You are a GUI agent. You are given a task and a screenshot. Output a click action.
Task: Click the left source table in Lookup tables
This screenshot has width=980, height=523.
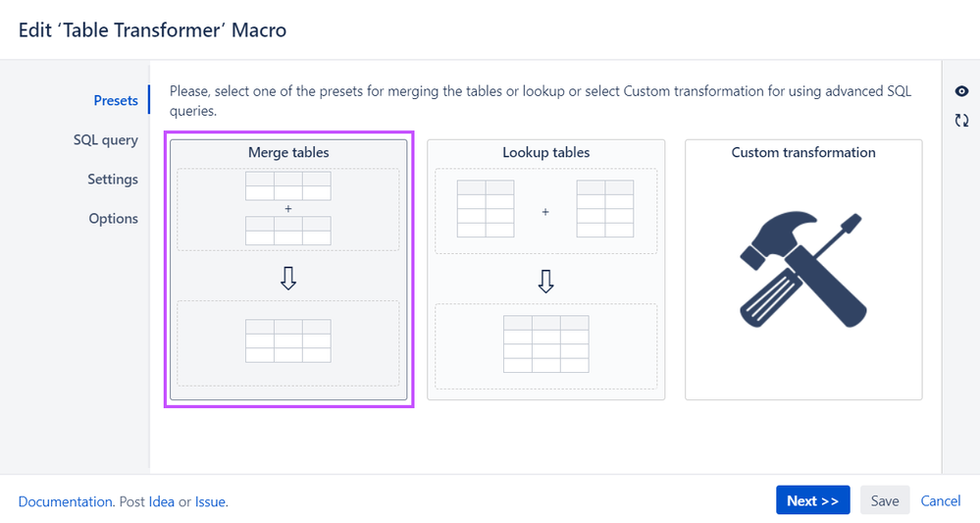[x=486, y=209]
